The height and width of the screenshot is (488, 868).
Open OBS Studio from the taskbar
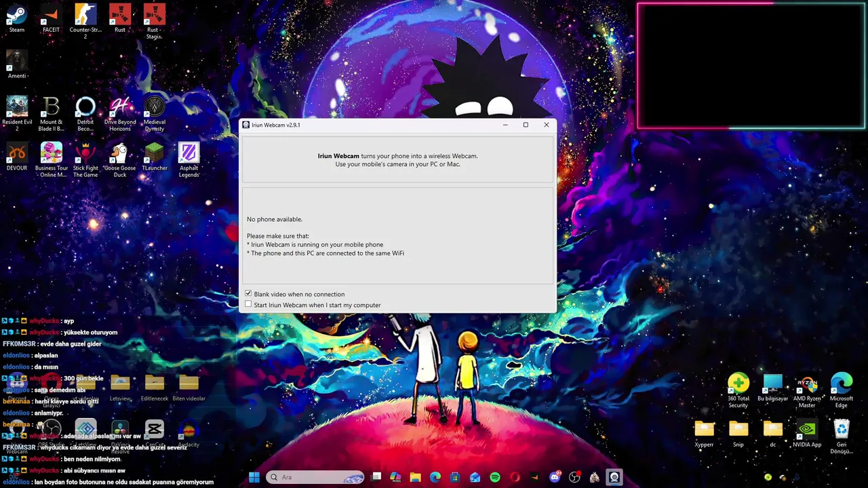575,477
